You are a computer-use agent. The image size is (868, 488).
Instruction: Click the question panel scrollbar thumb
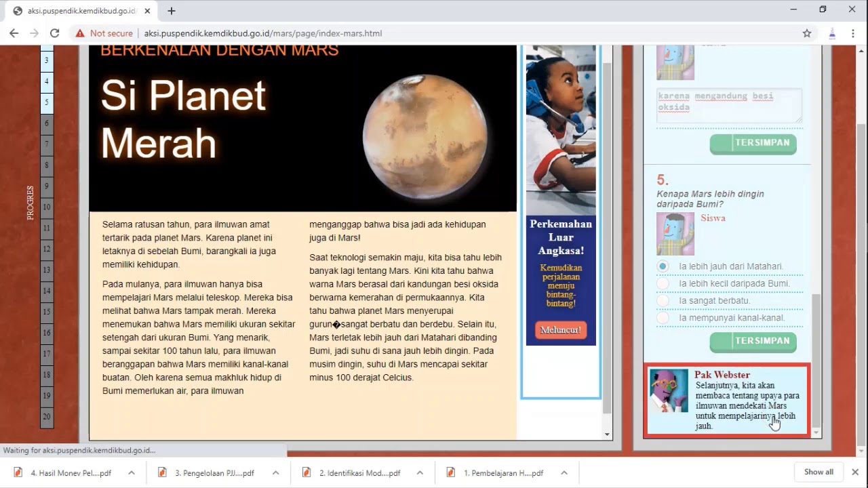pos(816,361)
